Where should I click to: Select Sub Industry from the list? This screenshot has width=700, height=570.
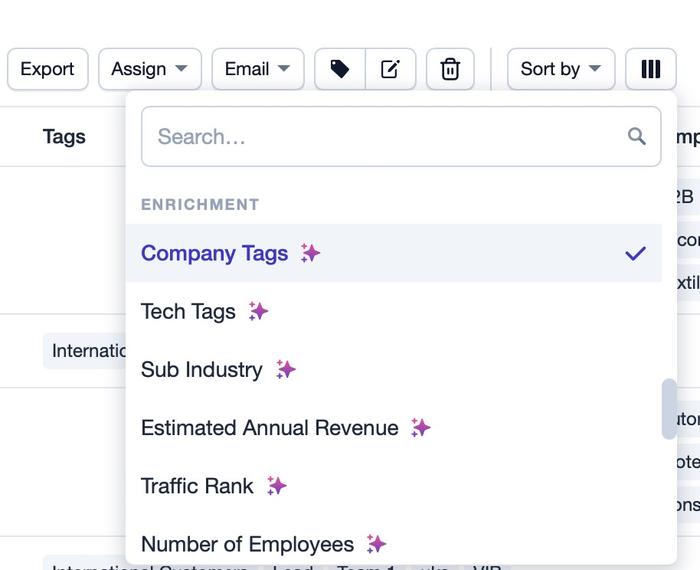click(x=393, y=370)
